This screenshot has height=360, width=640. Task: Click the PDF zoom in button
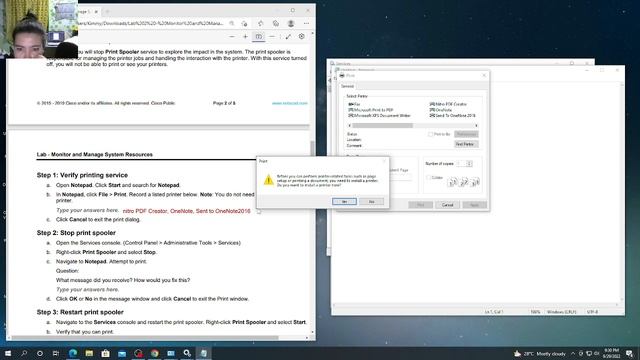pyautogui.click(x=245, y=37)
